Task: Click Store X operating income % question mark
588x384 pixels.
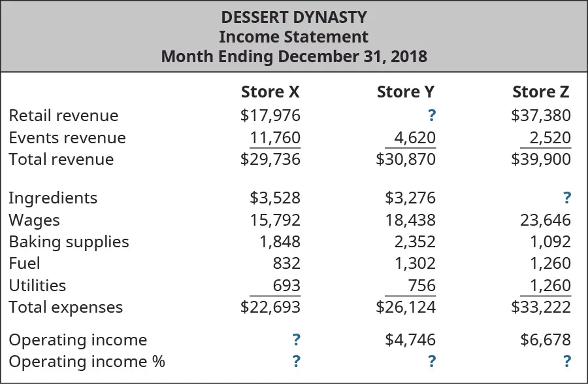Action: [x=296, y=362]
